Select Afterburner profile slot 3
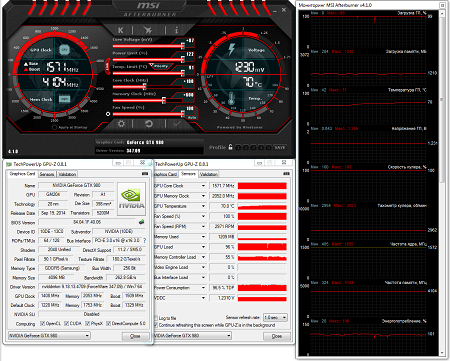 click(253, 147)
